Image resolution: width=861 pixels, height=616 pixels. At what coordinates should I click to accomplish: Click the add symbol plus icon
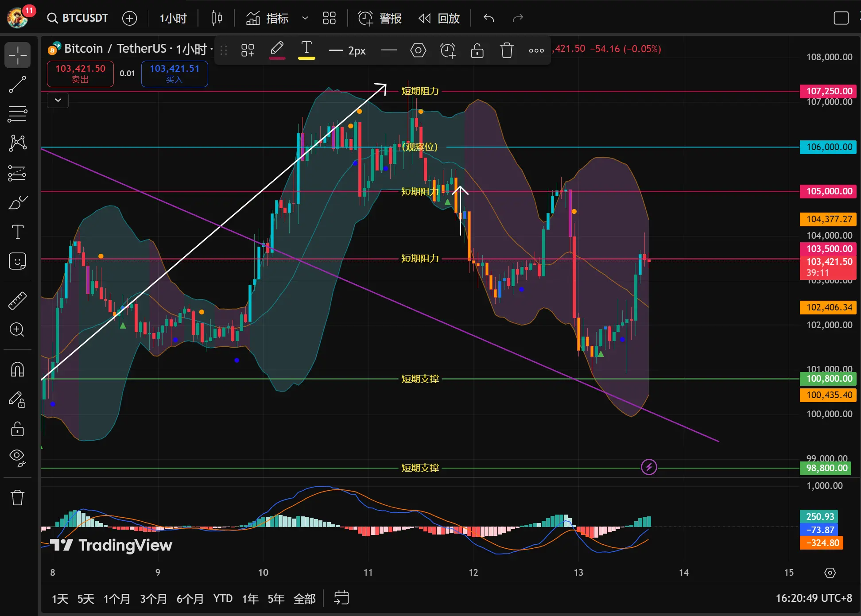coord(129,18)
